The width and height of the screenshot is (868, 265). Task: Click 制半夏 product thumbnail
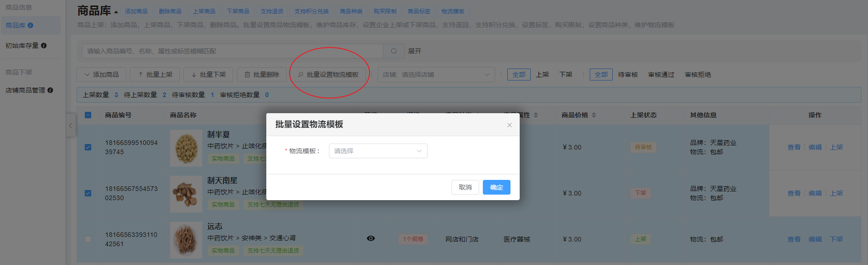pos(186,148)
